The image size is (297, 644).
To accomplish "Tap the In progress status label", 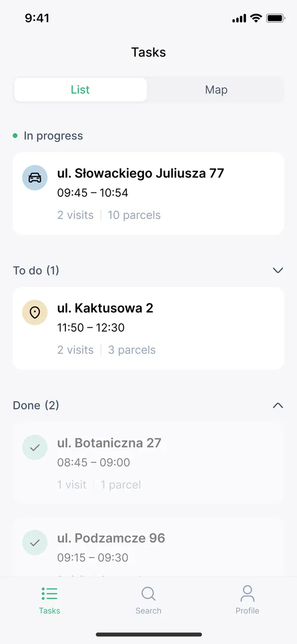I will (x=53, y=136).
